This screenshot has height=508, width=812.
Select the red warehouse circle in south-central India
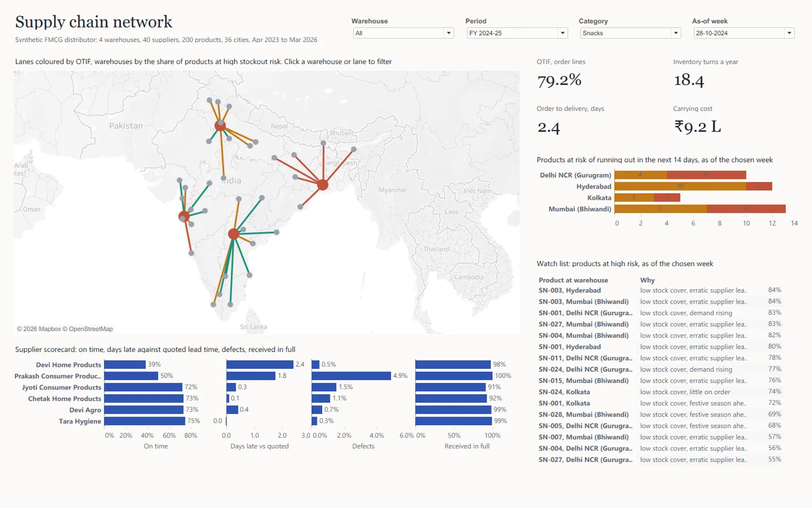233,234
